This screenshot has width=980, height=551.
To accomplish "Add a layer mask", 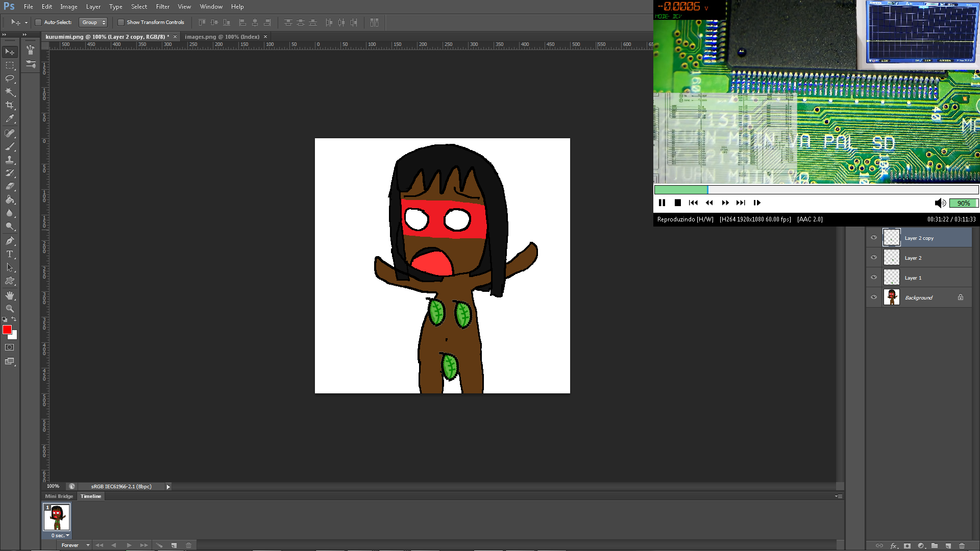I will coord(907,545).
